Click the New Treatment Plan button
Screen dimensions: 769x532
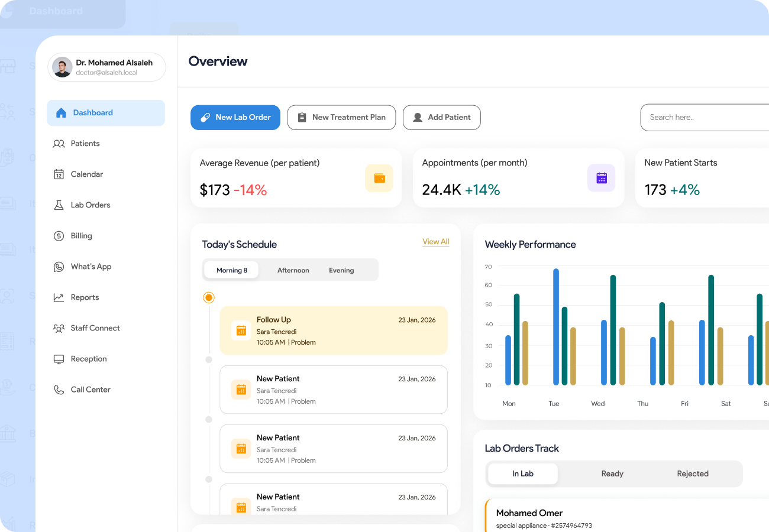click(342, 118)
